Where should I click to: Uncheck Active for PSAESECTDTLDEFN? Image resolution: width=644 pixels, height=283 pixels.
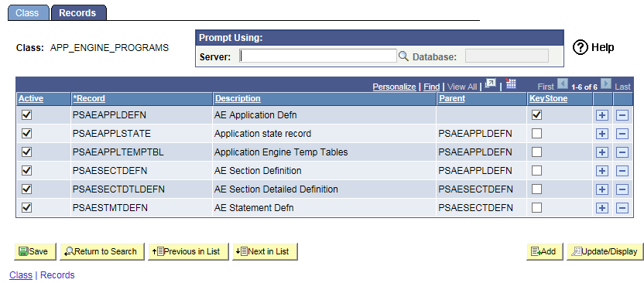point(26,189)
